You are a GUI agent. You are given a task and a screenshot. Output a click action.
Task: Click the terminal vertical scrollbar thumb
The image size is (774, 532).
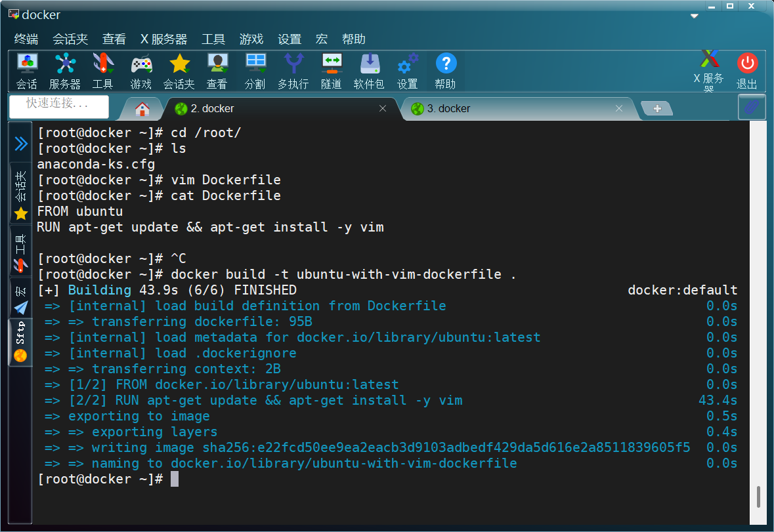tap(758, 497)
